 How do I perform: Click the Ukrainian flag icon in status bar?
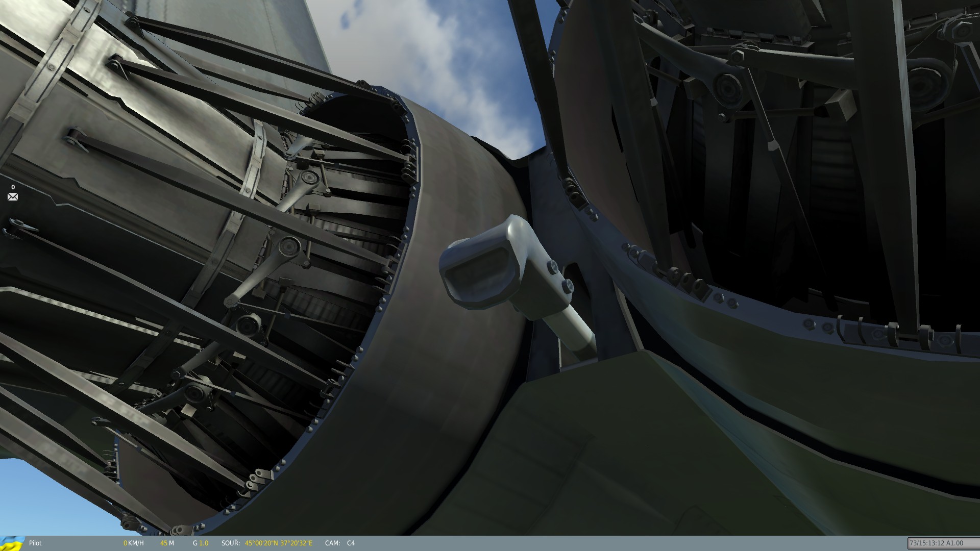12,543
